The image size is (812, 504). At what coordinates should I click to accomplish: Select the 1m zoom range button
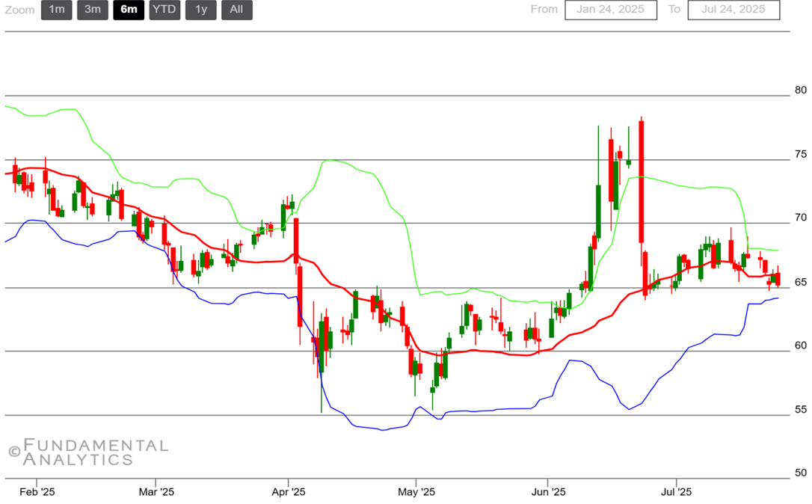pos(56,10)
